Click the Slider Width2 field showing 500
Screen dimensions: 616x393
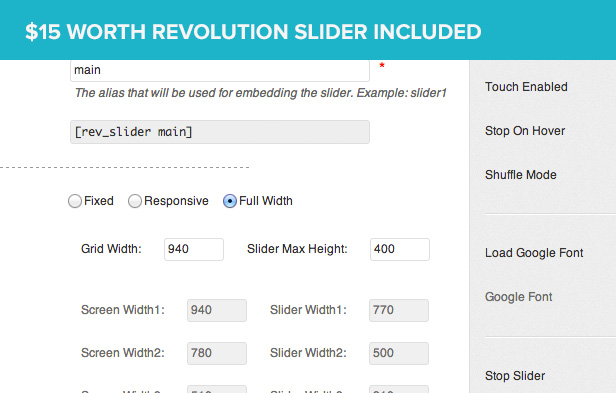399,353
